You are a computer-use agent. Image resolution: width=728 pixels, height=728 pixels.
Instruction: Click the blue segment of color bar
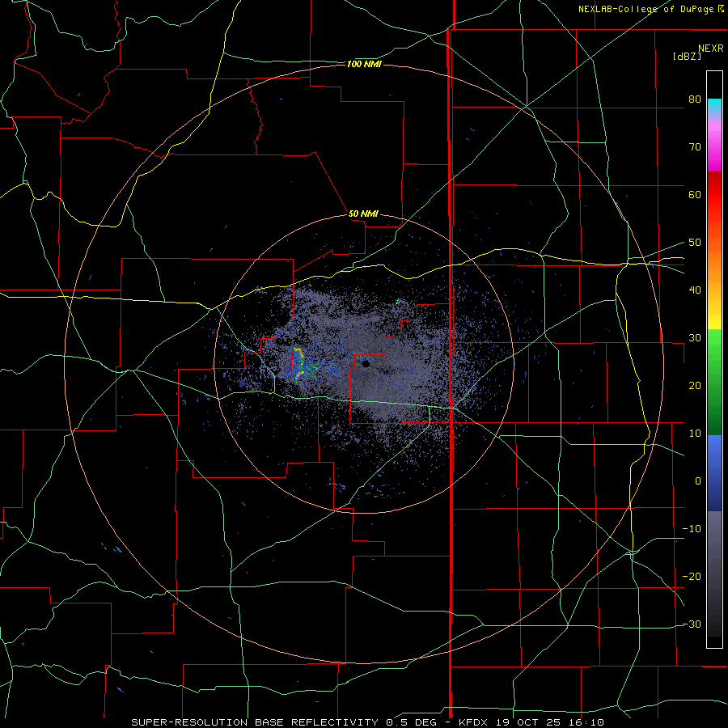[x=714, y=473]
